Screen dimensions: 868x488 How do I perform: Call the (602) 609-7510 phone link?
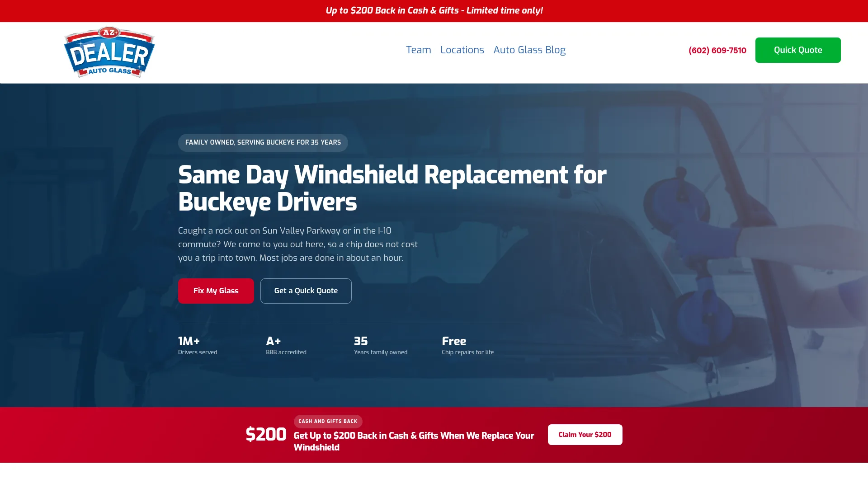tap(717, 50)
